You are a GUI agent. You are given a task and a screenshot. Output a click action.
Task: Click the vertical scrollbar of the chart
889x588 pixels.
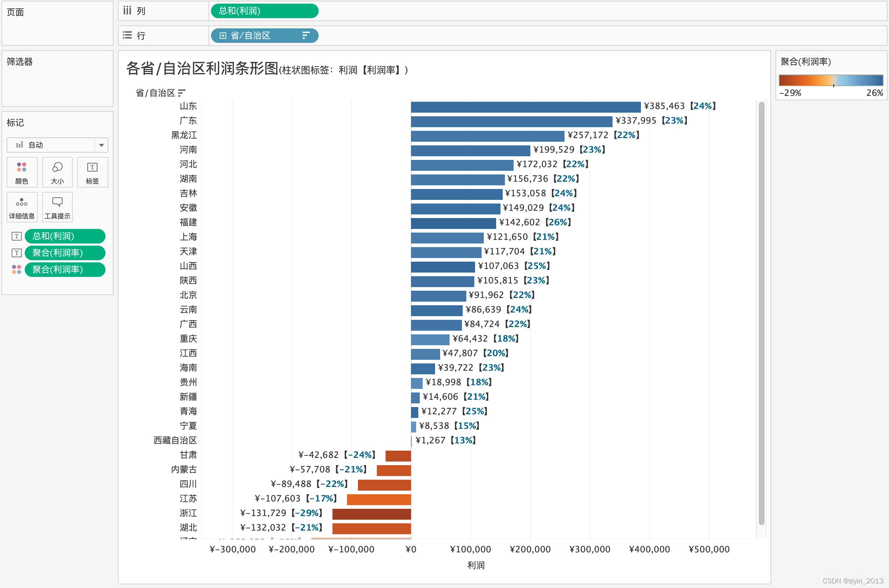(x=761, y=313)
